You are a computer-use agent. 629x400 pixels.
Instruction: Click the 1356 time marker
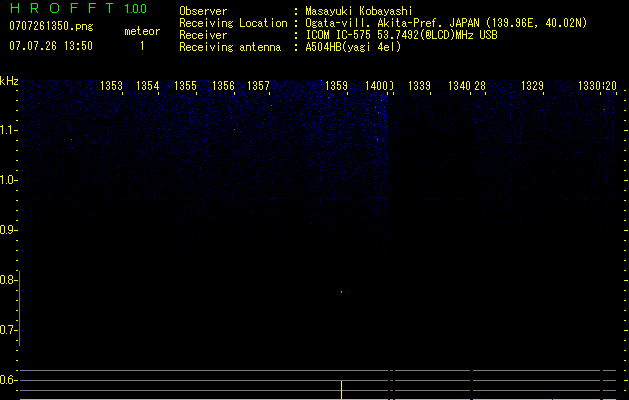tap(223, 86)
